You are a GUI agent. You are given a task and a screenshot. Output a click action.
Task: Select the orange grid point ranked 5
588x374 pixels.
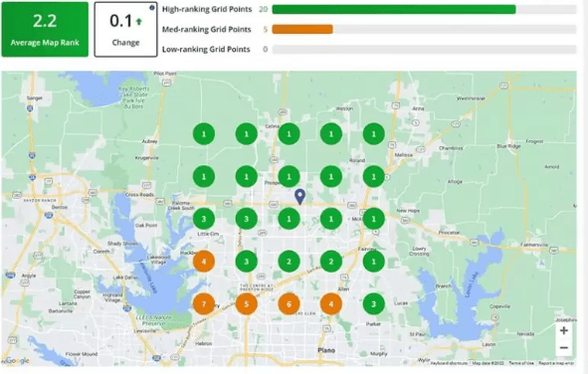[247, 304]
